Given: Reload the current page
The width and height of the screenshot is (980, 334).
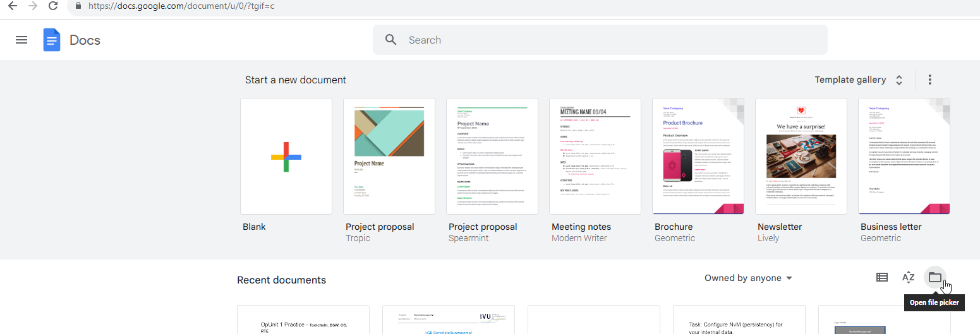Looking at the screenshot, I should pos(54,6).
